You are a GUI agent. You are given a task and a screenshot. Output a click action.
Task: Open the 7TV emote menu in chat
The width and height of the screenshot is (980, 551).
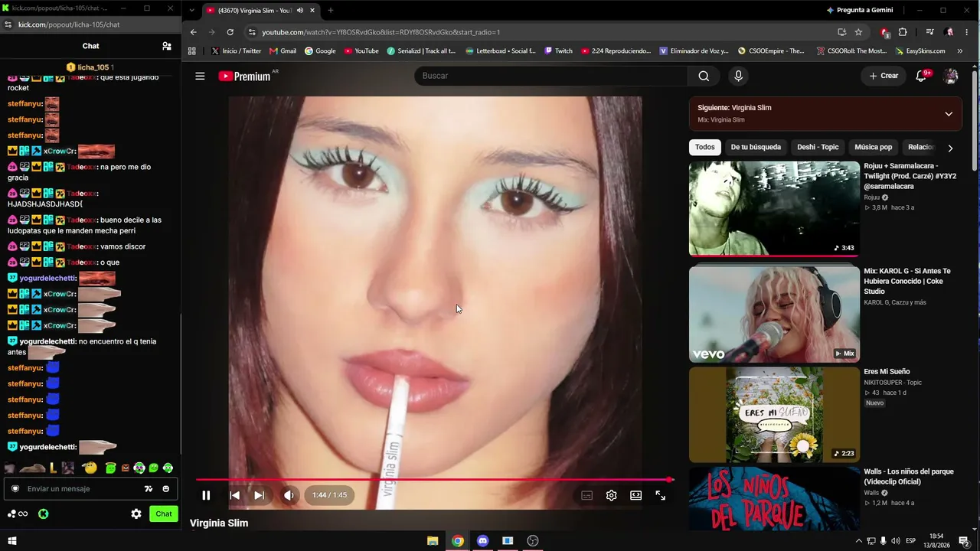149,489
